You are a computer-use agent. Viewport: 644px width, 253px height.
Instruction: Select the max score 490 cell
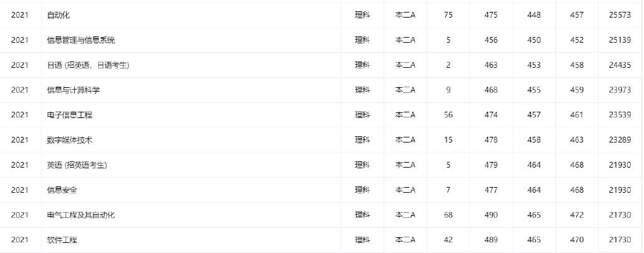click(x=491, y=215)
